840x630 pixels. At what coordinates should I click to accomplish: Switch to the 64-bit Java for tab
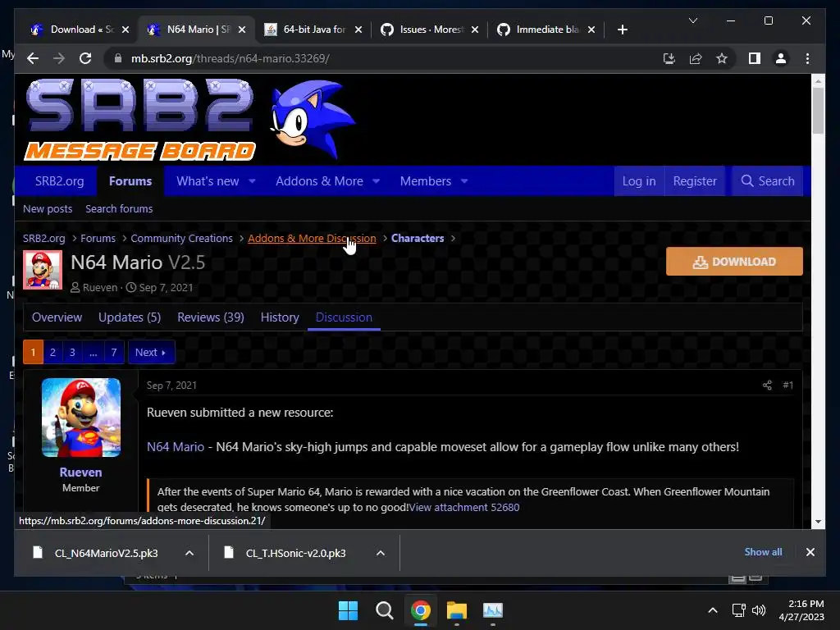point(313,30)
